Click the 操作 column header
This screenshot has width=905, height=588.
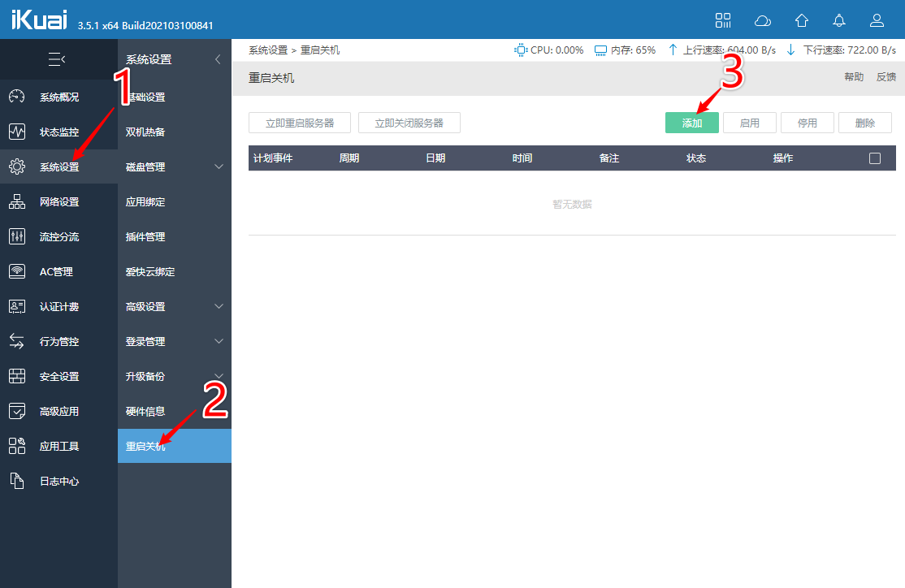click(783, 158)
